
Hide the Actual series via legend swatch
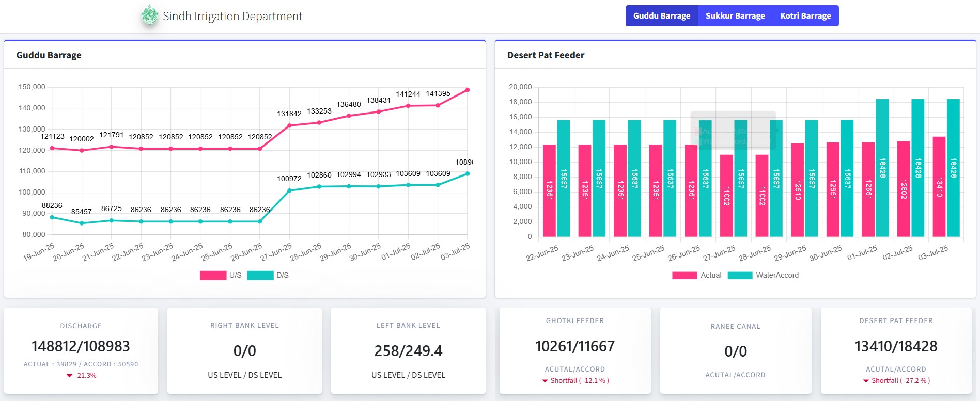pos(684,276)
